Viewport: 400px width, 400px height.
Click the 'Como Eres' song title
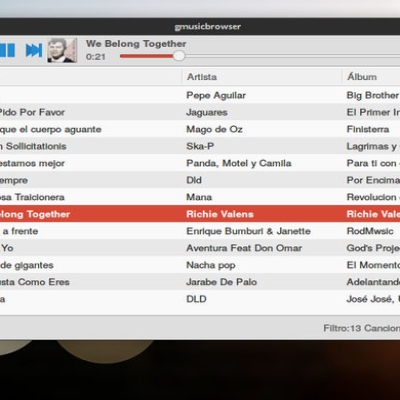(x=44, y=282)
